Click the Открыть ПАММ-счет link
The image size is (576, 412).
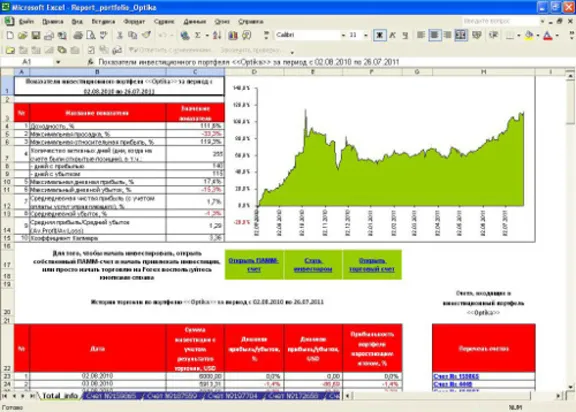tap(254, 265)
